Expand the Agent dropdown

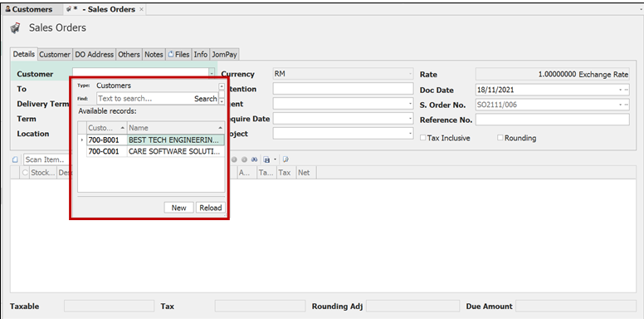tap(411, 104)
